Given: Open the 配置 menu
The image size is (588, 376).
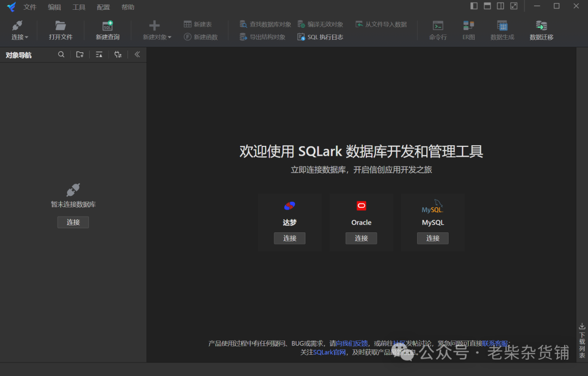Looking at the screenshot, I should pyautogui.click(x=103, y=7).
